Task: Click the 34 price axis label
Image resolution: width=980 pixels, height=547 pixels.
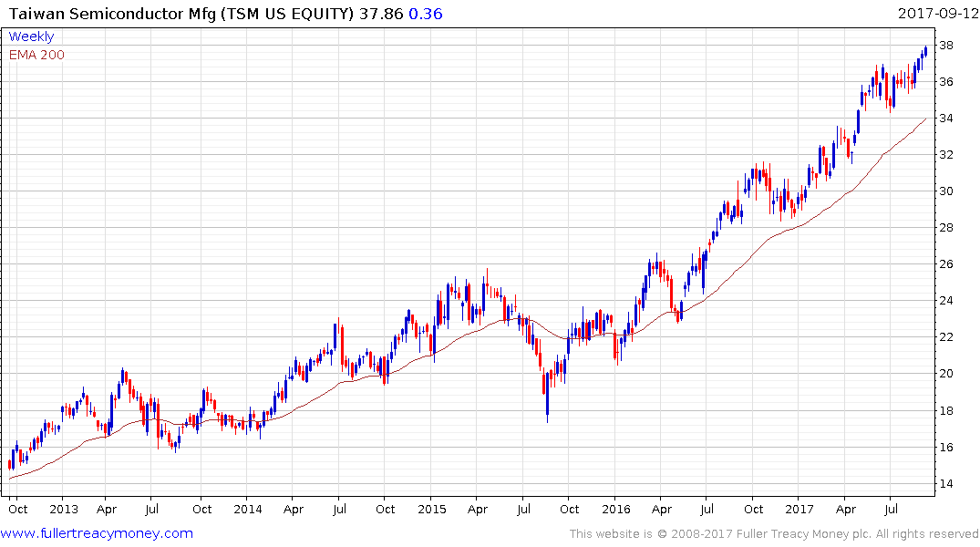Action: [x=946, y=119]
